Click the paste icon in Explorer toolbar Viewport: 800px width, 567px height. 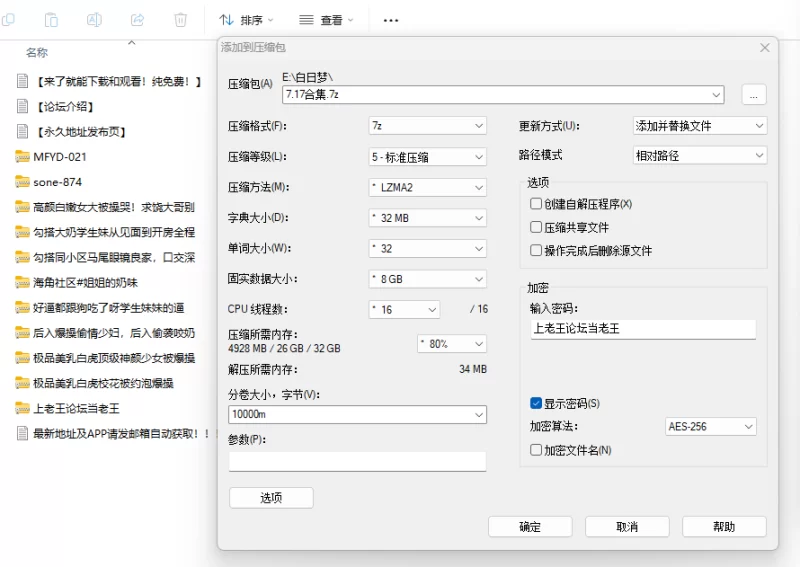51,20
